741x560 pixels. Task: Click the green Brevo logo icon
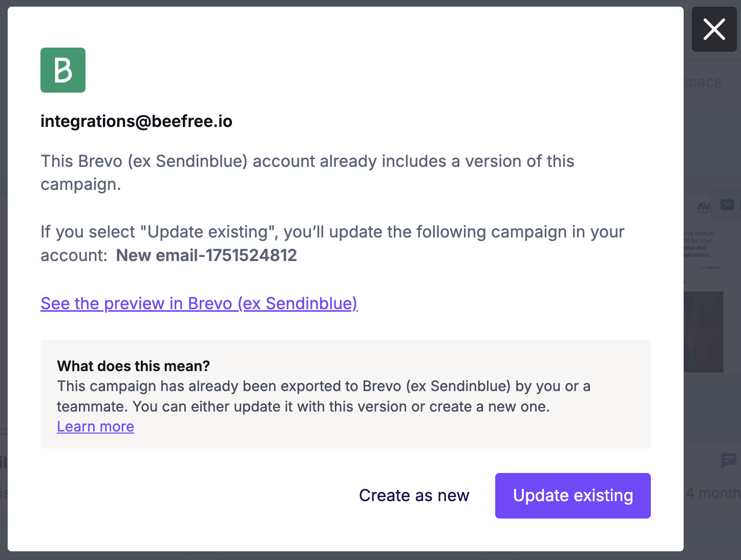[x=63, y=70]
